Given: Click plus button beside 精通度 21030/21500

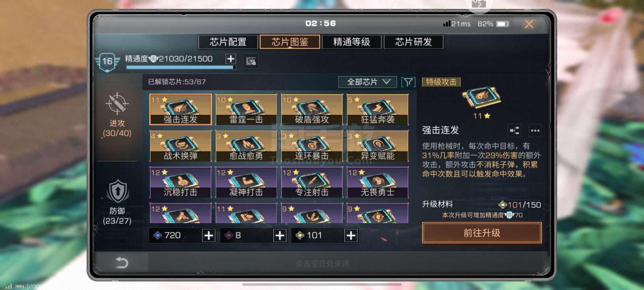Looking at the screenshot, I should click(x=230, y=59).
